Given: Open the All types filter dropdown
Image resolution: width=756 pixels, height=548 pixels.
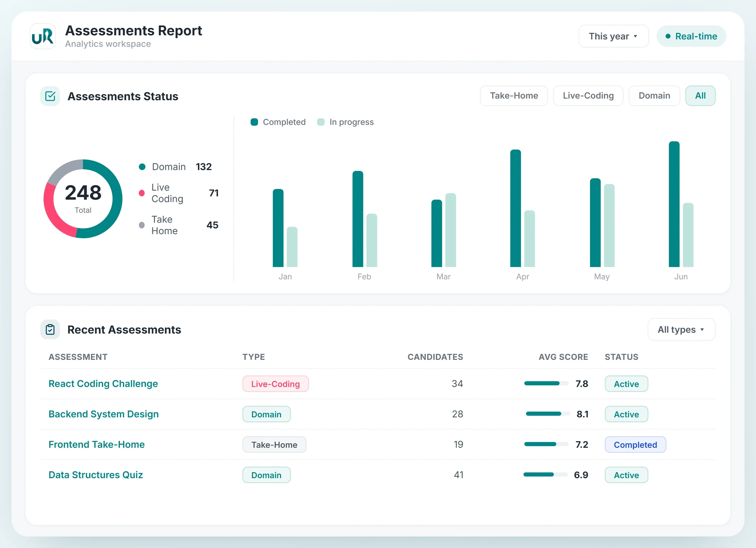Looking at the screenshot, I should (681, 329).
